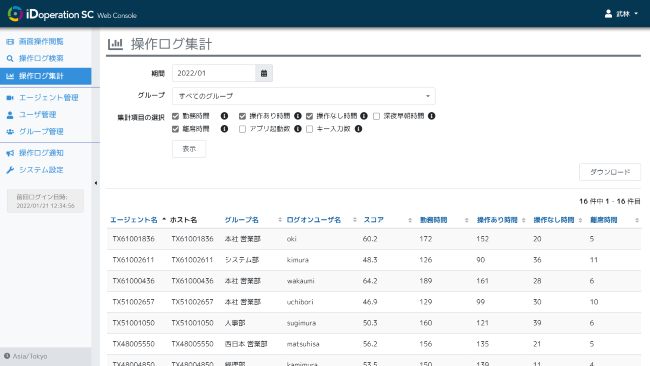The height and width of the screenshot is (366, 650).
Task: Click agent name TX51002657
Action: [133, 302]
